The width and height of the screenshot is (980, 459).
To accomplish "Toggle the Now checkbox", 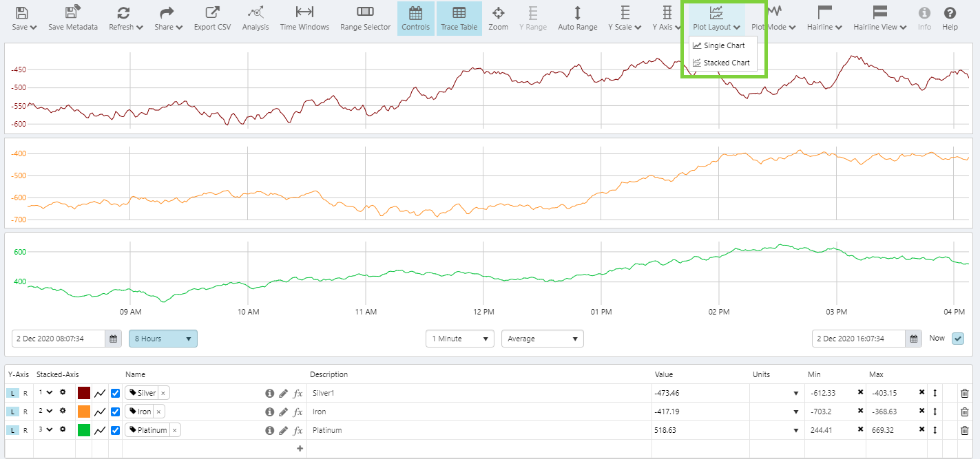I will coord(957,339).
